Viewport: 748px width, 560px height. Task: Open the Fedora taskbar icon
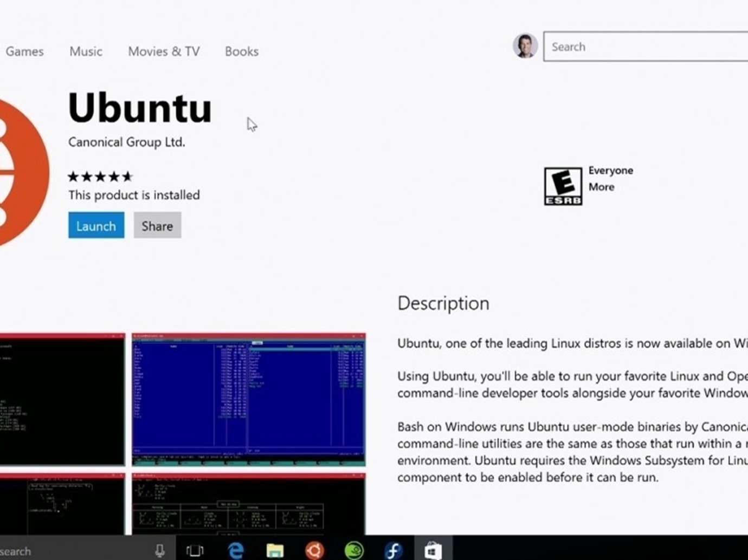point(393,551)
